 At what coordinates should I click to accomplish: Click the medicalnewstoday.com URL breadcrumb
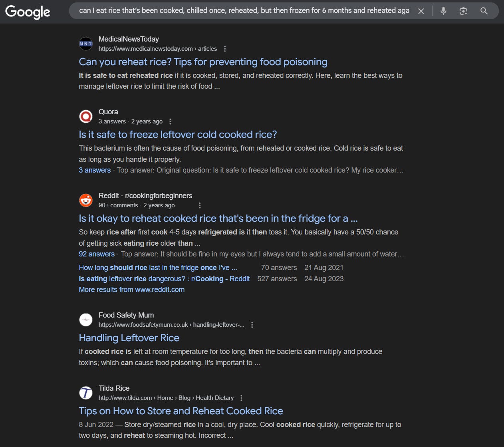tap(158, 49)
